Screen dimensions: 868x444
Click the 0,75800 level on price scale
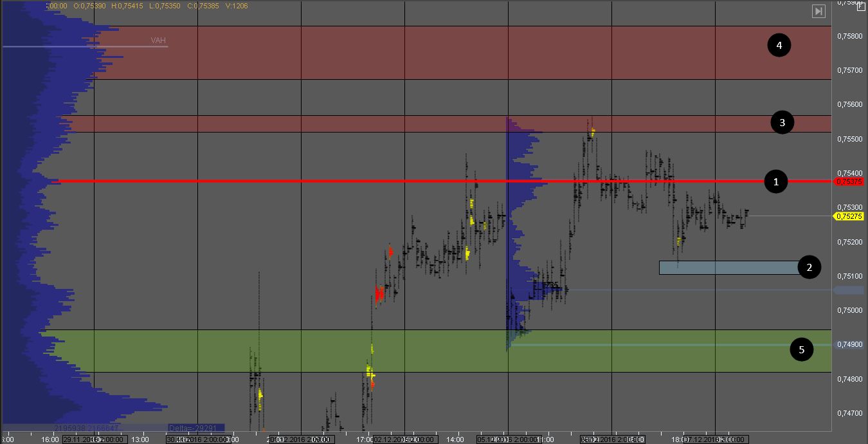tap(849, 36)
